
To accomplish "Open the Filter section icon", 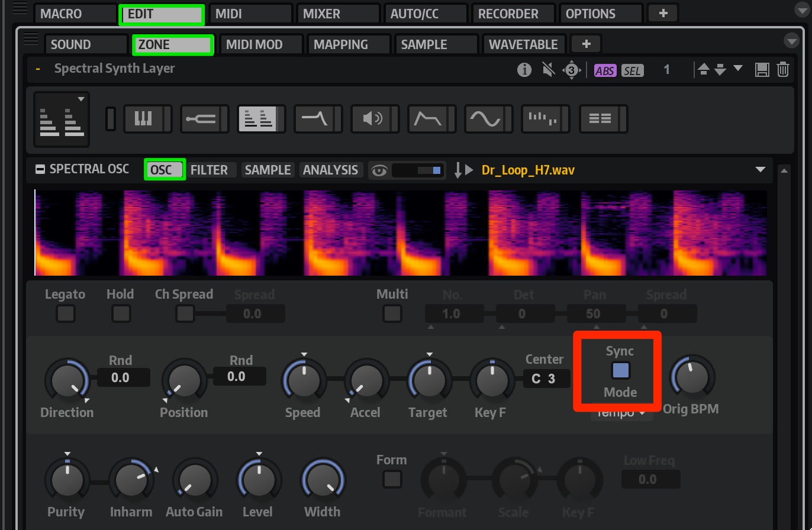I will tap(314, 119).
